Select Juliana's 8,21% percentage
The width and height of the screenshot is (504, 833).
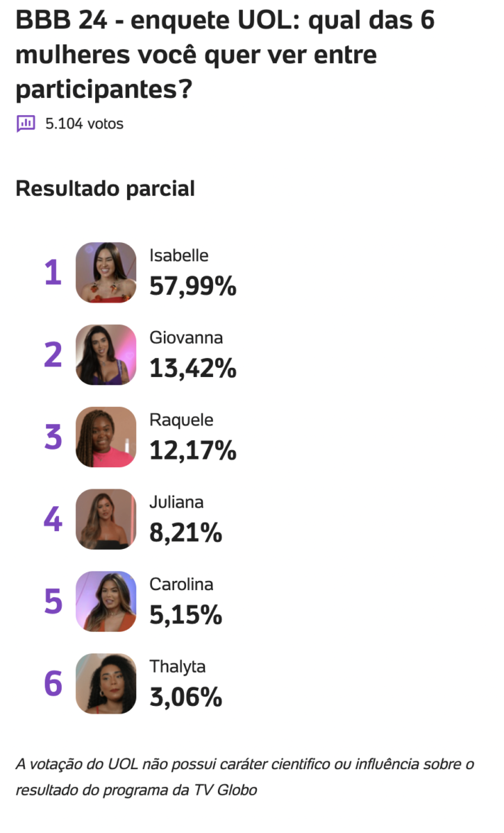coord(185,533)
